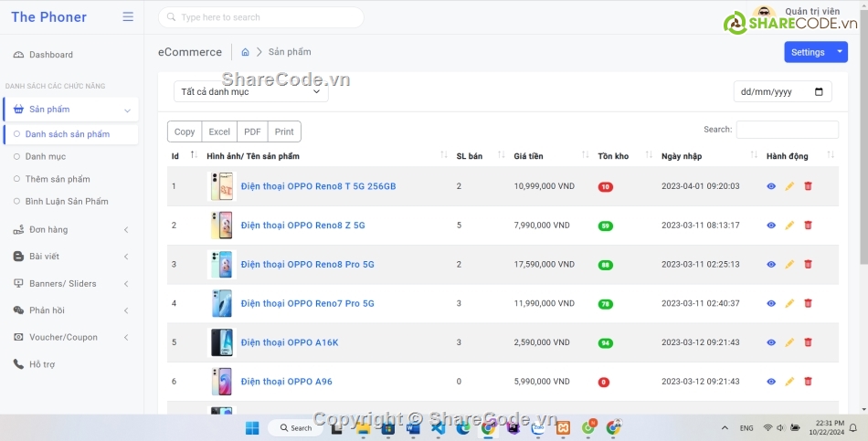Screen dimensions: 868x441
Task: Open Điện thoại OPPO Reno8 Pro 5G link
Action: (307, 265)
